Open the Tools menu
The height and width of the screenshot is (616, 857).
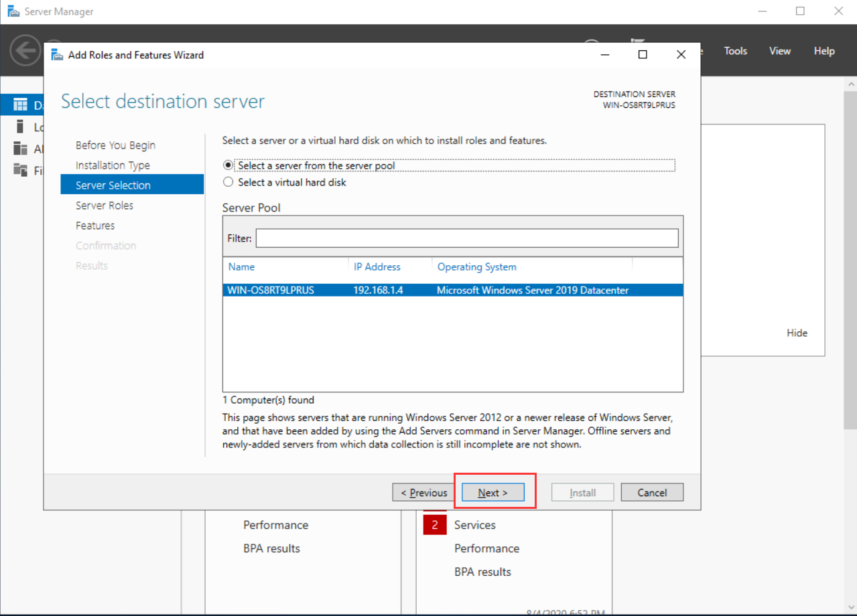pyautogui.click(x=735, y=51)
